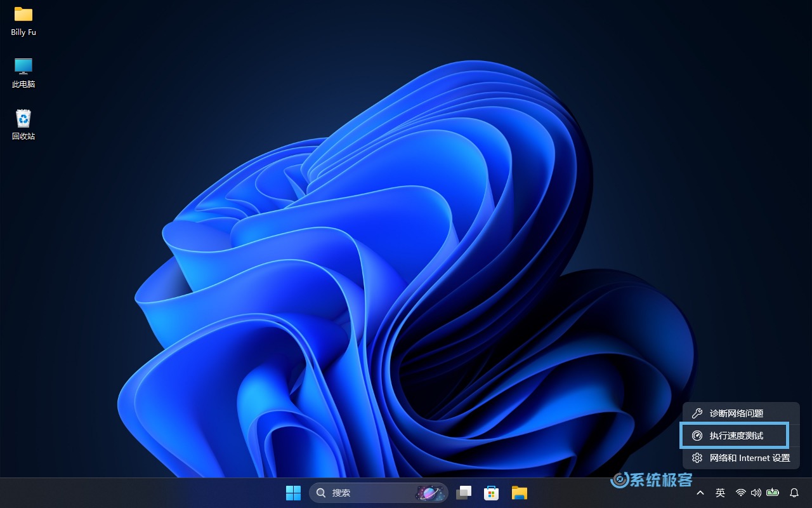The image size is (812, 508).
Task: Open notifications via the bell icon
Action: [794, 493]
